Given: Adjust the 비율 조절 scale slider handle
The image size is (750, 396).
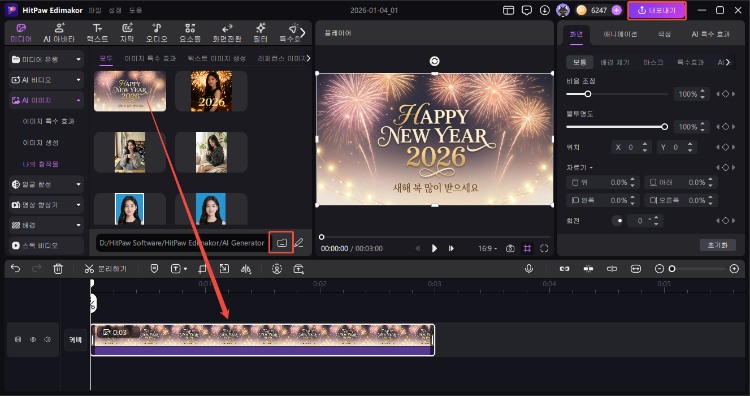Looking at the screenshot, I should tap(588, 94).
